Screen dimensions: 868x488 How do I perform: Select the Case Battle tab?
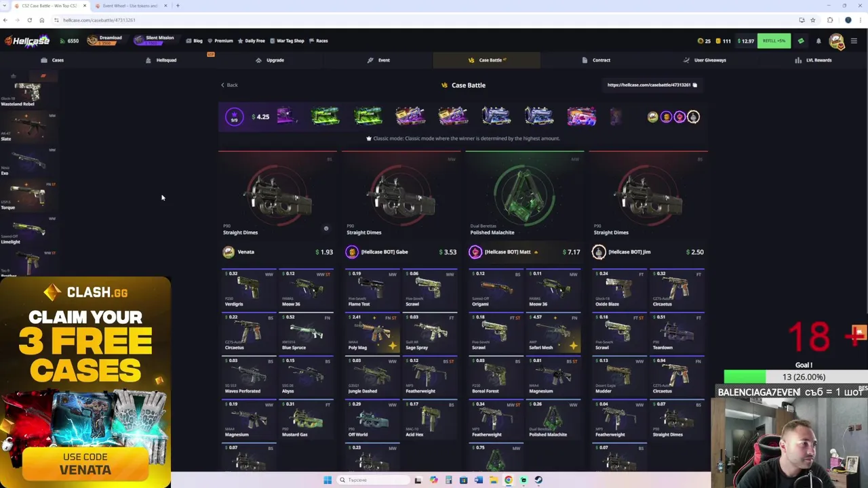(x=487, y=60)
